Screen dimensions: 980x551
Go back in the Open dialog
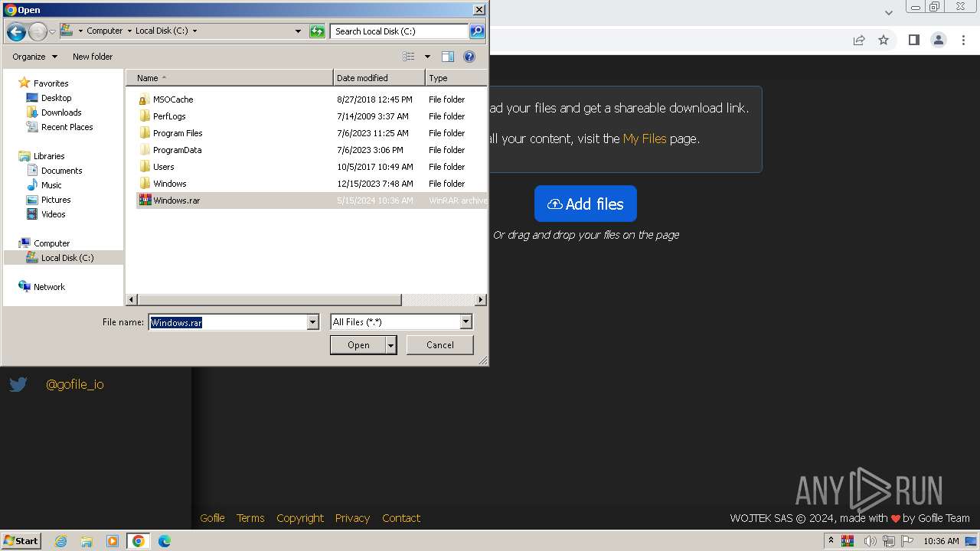click(x=16, y=31)
